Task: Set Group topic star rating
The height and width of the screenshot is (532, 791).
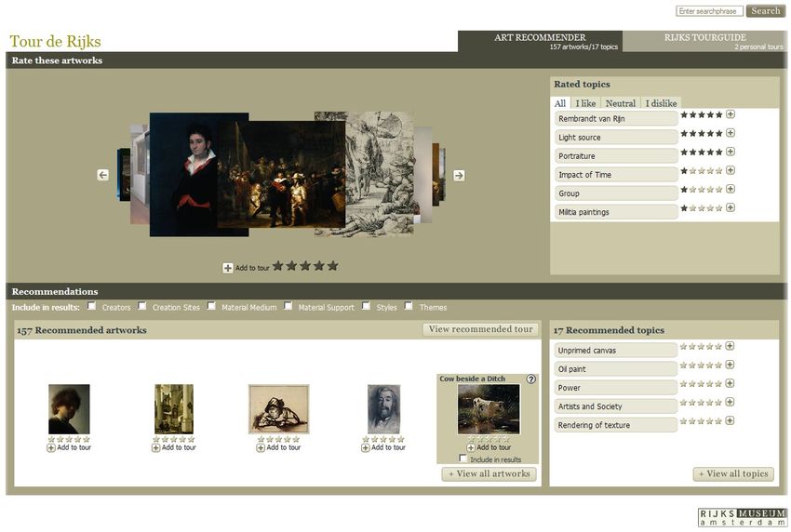Action: click(x=702, y=190)
